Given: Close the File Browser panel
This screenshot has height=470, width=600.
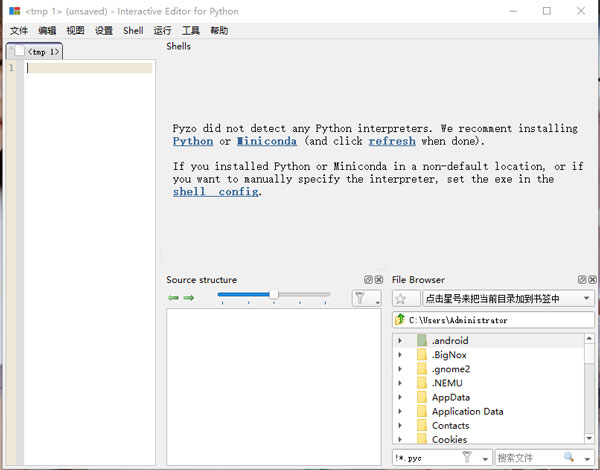Looking at the screenshot, I should tap(593, 280).
